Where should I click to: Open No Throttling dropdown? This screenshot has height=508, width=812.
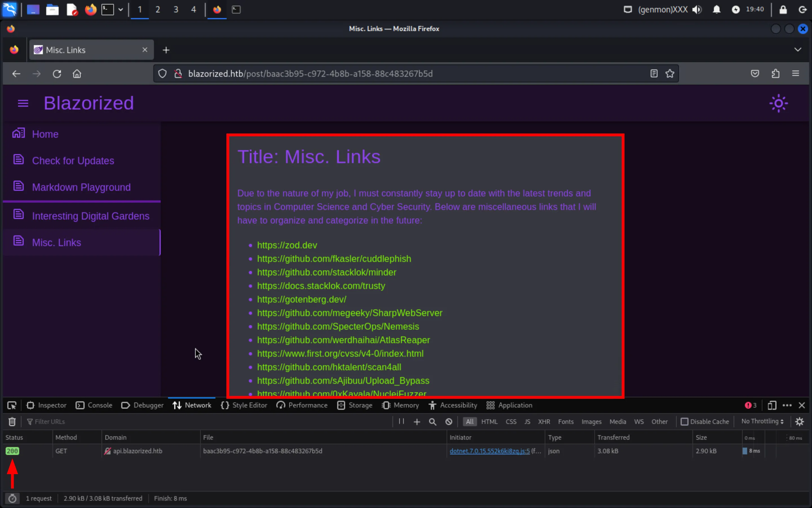(x=762, y=421)
